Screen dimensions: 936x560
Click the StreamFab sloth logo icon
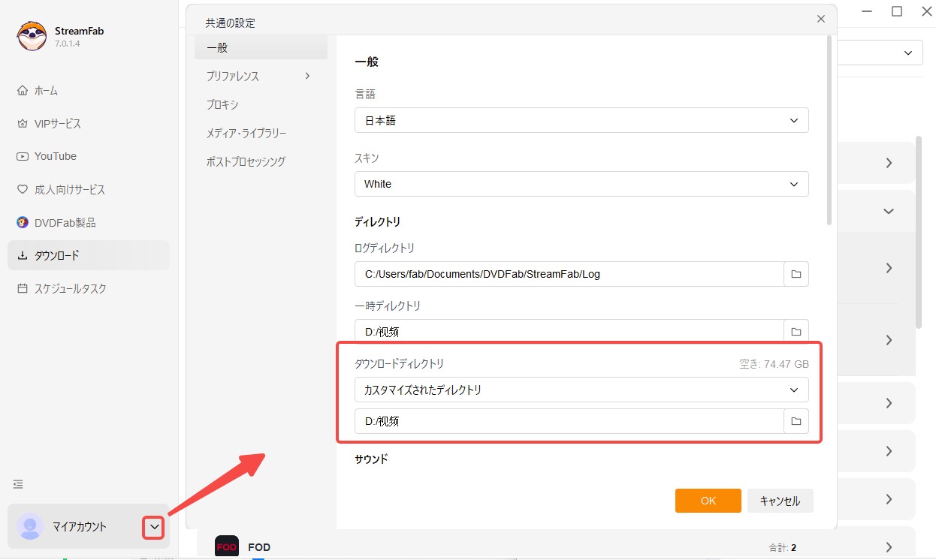tap(32, 35)
